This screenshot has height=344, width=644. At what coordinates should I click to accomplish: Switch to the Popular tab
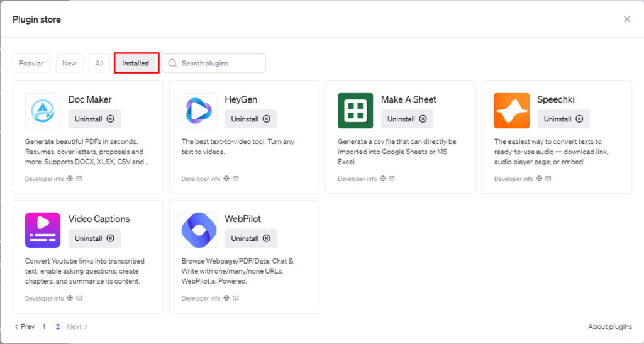point(31,63)
